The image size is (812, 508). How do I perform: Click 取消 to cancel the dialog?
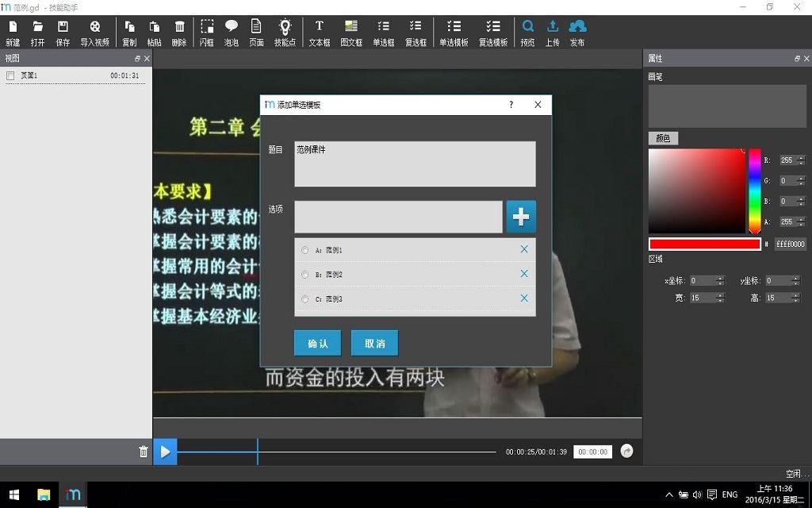click(374, 343)
